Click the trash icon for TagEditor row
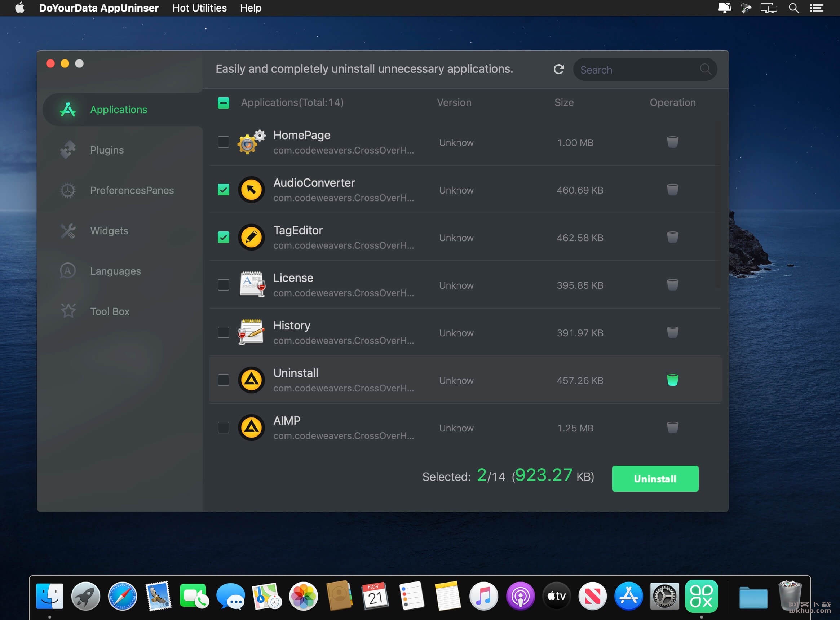 (x=672, y=237)
